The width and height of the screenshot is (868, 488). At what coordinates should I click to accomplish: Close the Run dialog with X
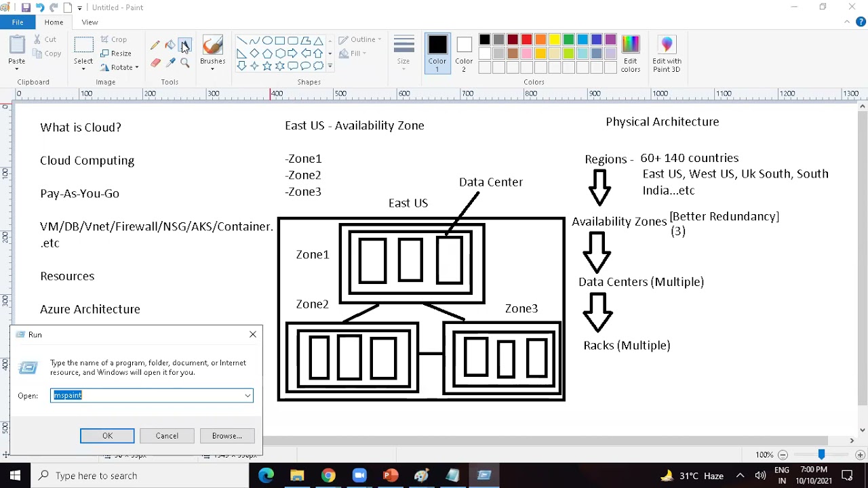[x=253, y=334]
